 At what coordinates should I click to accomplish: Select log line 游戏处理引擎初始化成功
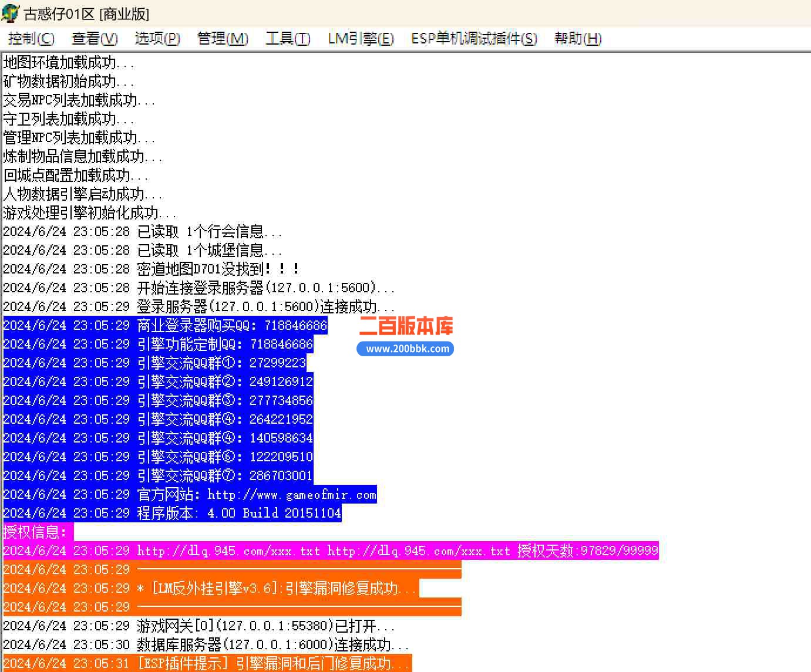(90, 212)
